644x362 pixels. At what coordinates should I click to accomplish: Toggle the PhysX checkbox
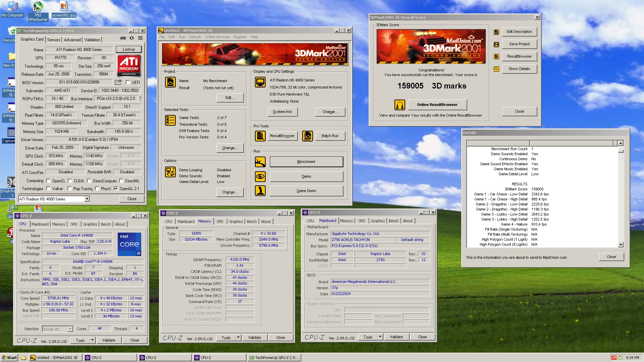tap(97, 189)
